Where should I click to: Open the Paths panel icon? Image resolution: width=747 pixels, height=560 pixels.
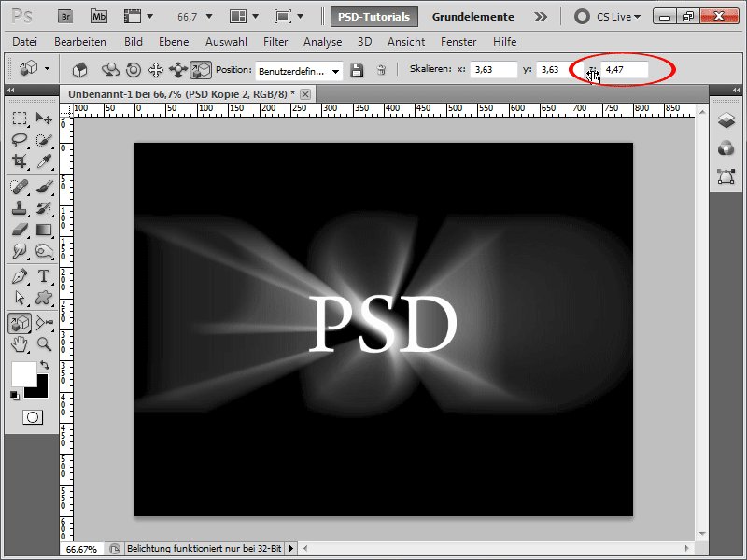[x=726, y=176]
